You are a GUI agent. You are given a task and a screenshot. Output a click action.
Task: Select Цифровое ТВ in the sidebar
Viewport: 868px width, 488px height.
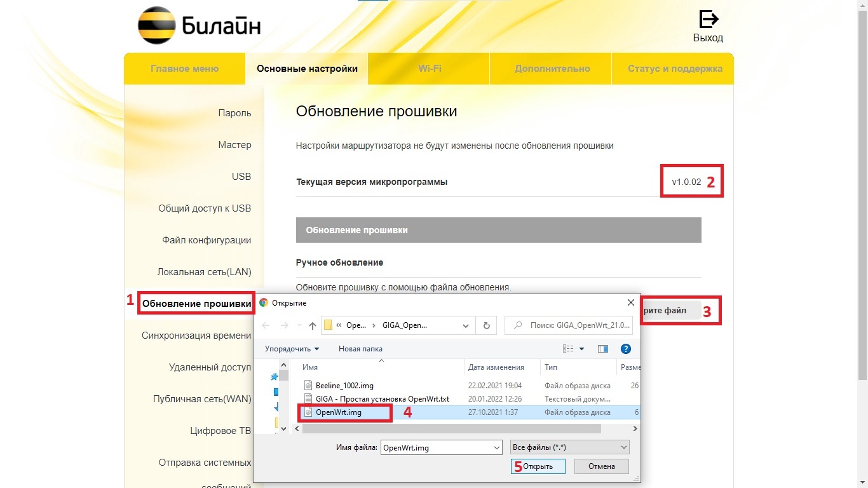[x=220, y=431]
